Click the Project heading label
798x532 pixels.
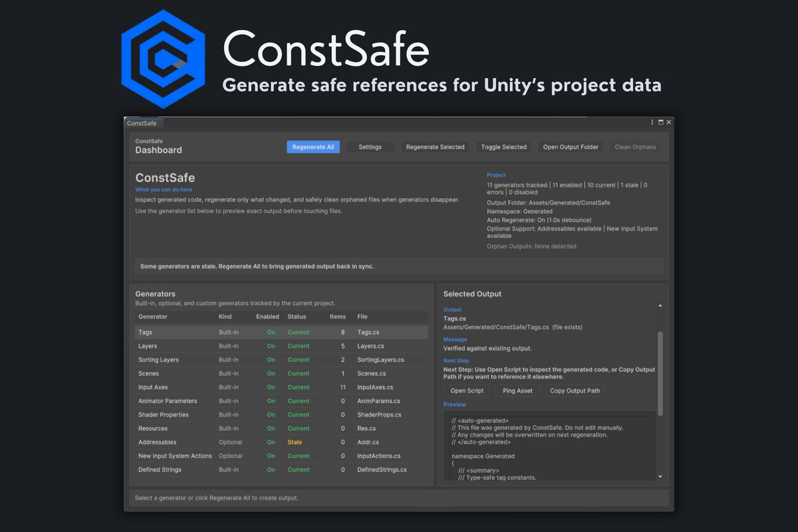pyautogui.click(x=496, y=175)
